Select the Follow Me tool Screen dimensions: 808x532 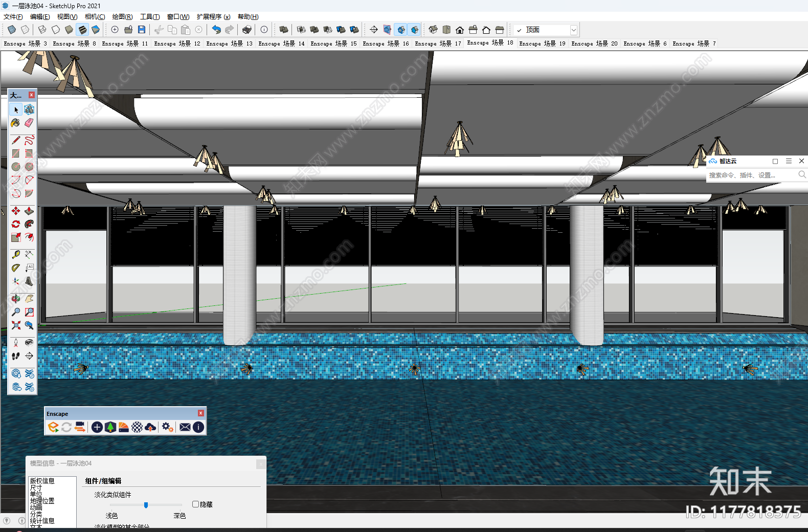click(x=29, y=224)
